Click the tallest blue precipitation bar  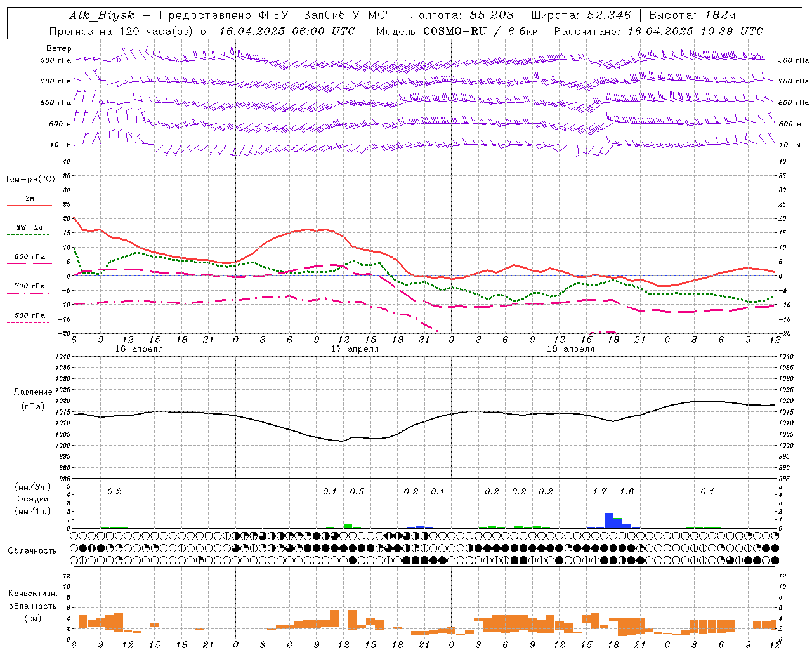click(x=608, y=521)
